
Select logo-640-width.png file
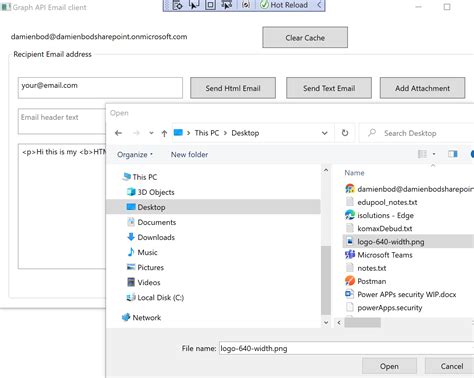409,242
